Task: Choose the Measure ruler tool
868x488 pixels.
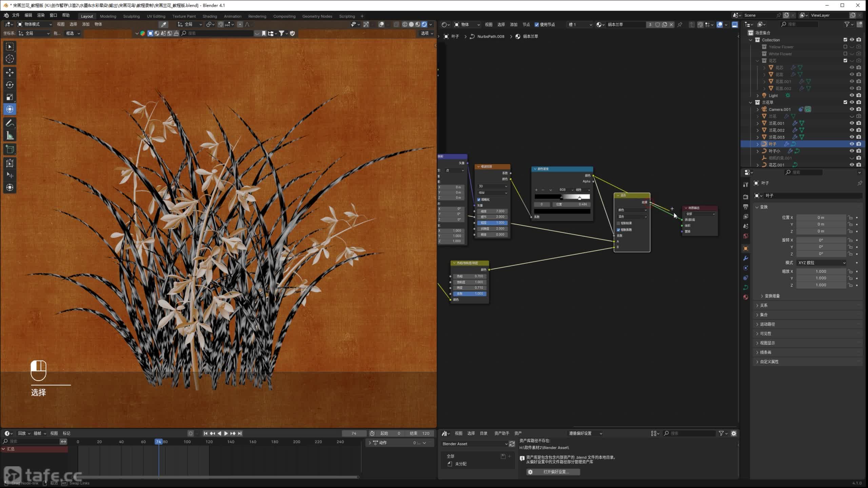Action: [10, 136]
